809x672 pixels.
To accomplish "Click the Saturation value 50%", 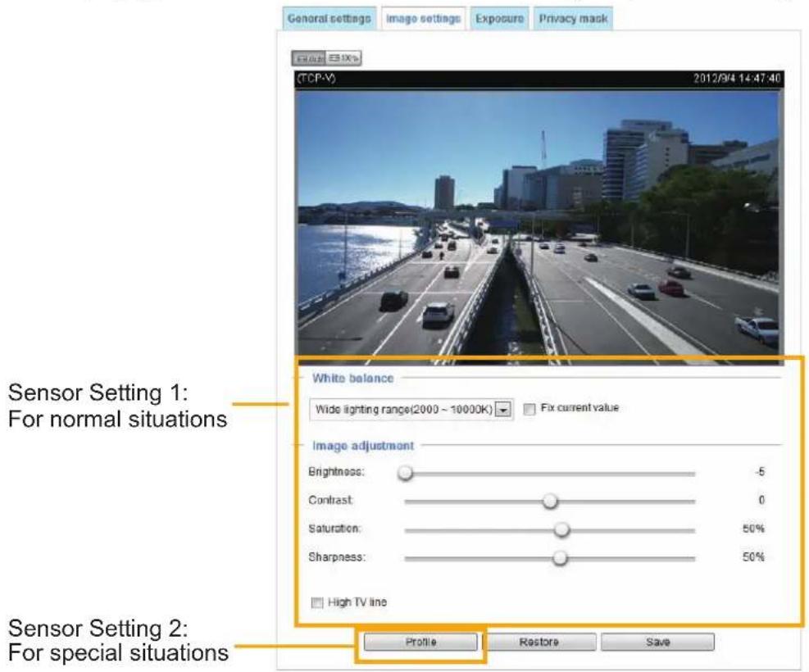I will pyautogui.click(x=753, y=529).
